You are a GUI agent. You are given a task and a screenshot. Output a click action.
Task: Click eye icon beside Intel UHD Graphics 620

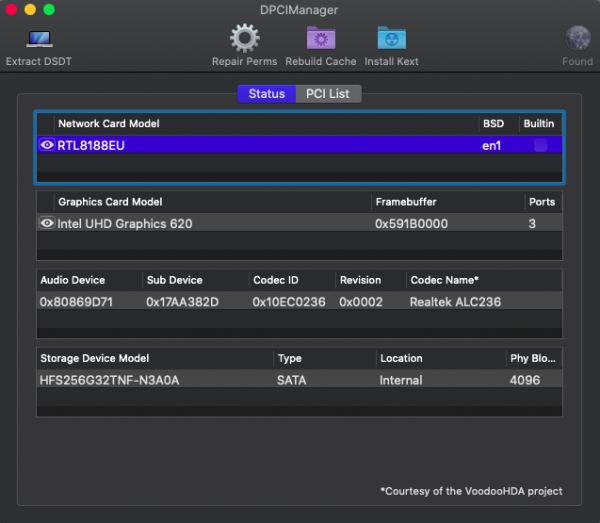point(46,224)
